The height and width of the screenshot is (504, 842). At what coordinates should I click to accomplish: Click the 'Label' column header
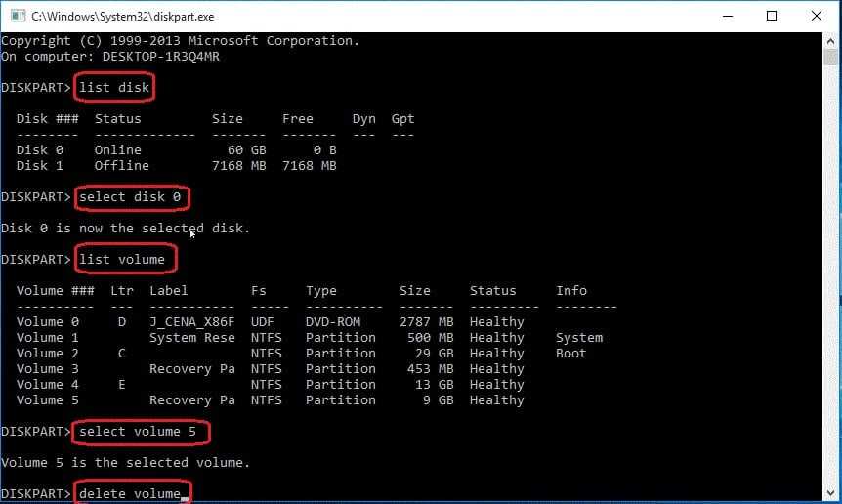(169, 290)
